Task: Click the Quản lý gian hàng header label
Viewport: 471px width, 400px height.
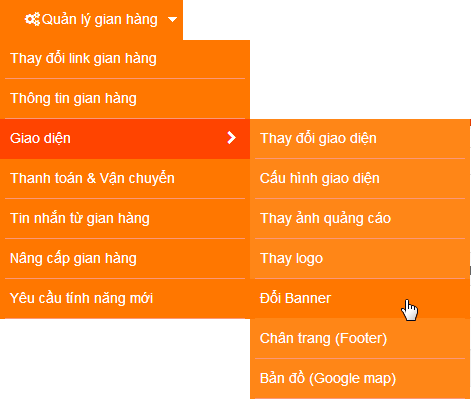Action: [x=100, y=19]
